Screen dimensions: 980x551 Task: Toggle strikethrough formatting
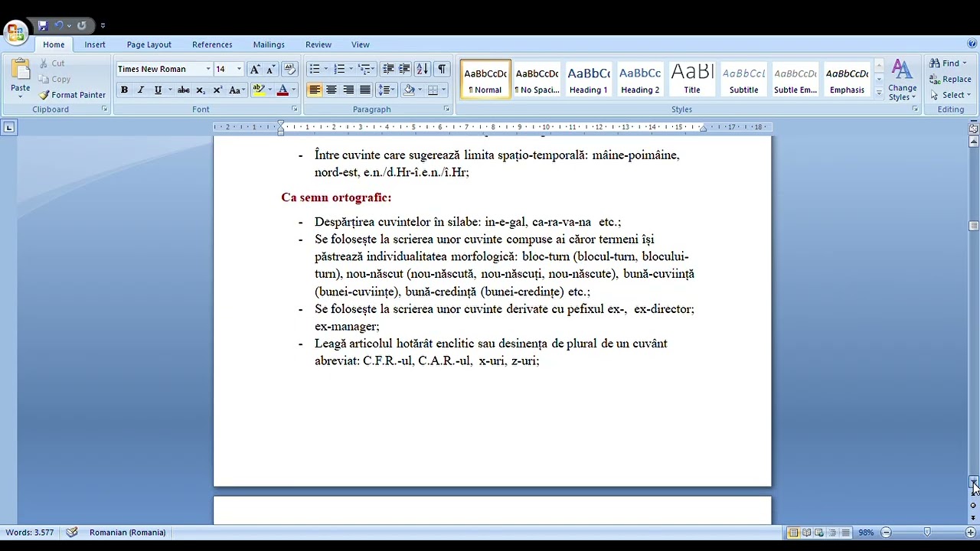click(x=184, y=90)
